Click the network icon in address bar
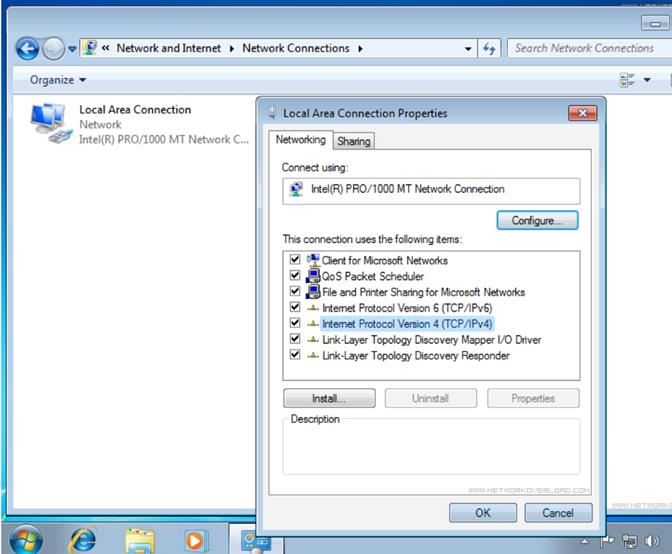The width and height of the screenshot is (672, 554). tap(90, 48)
